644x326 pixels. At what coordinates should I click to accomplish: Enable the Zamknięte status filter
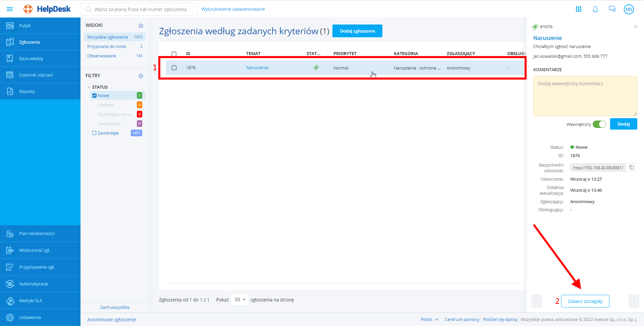[94, 133]
